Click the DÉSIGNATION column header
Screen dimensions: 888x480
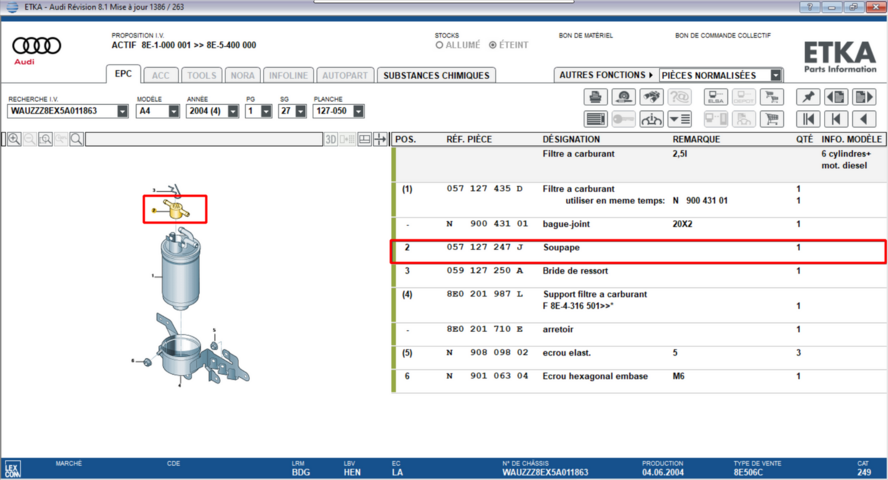(571, 139)
